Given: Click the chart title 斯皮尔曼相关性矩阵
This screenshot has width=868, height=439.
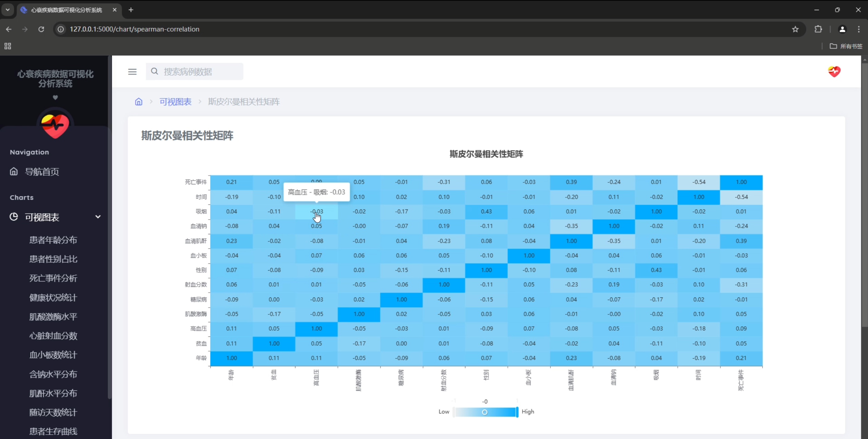Looking at the screenshot, I should coord(486,154).
